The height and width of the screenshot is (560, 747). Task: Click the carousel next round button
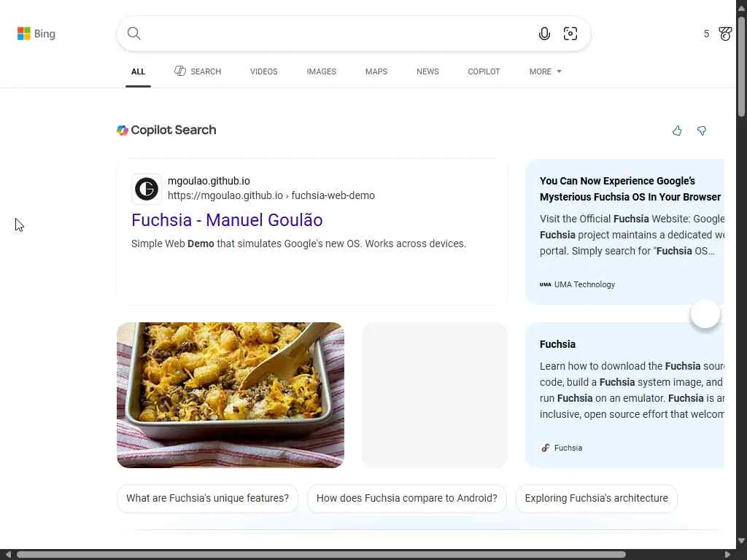coord(705,314)
